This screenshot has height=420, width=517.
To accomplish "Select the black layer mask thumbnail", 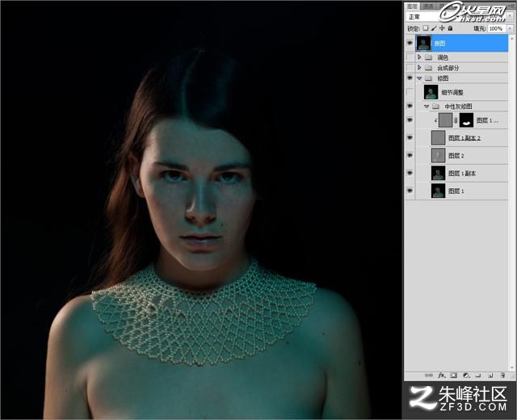I will coord(466,120).
